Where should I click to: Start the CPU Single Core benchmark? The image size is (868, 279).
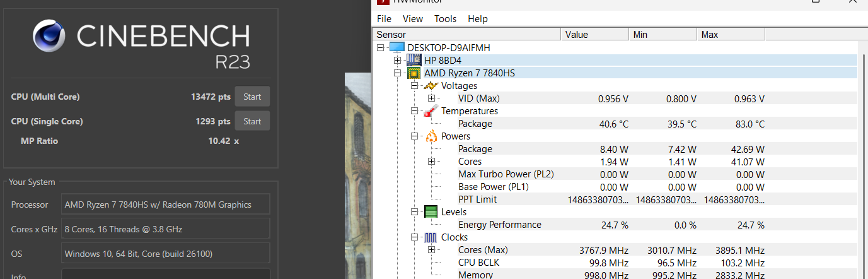click(252, 121)
